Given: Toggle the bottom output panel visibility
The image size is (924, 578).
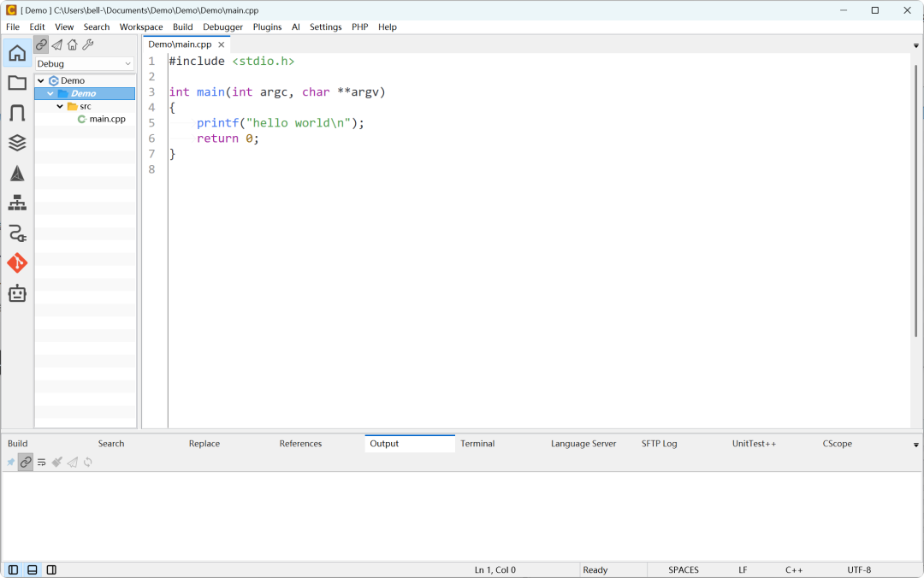Looking at the screenshot, I should (x=33, y=569).
